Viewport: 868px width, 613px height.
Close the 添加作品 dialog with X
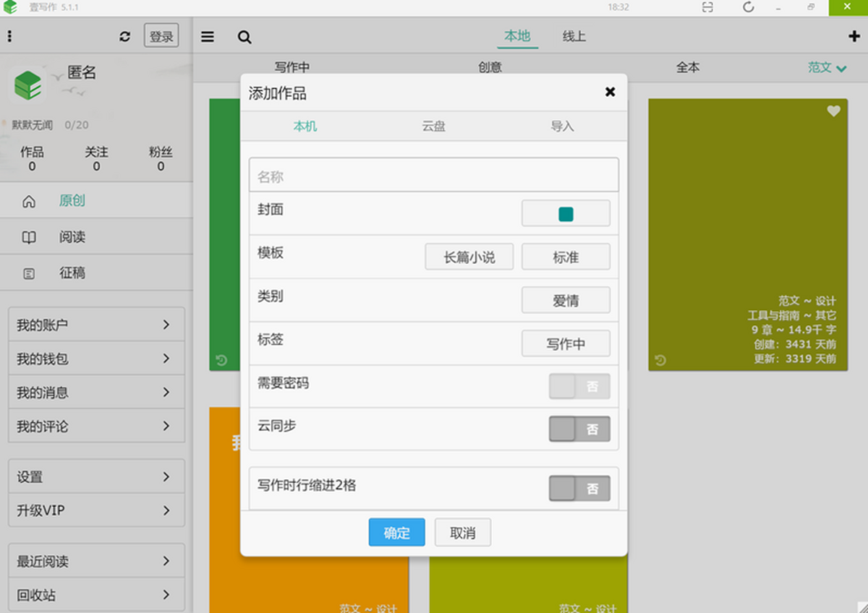(x=610, y=92)
